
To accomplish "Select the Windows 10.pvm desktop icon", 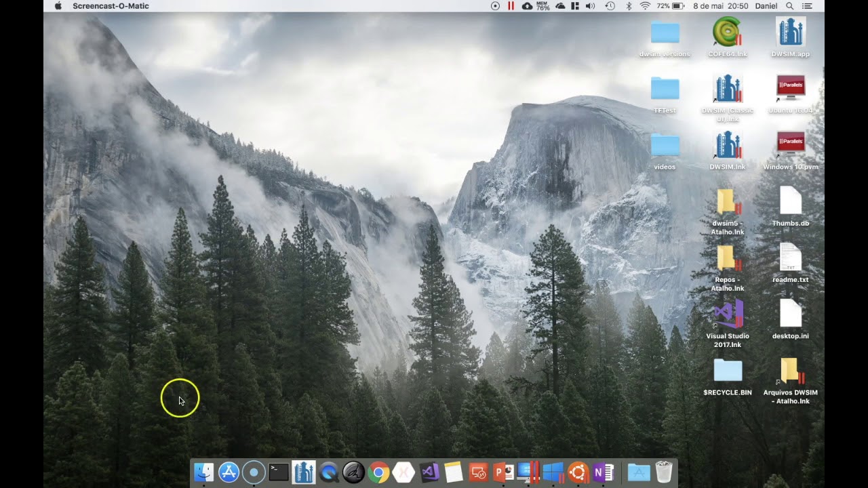I will (x=791, y=145).
